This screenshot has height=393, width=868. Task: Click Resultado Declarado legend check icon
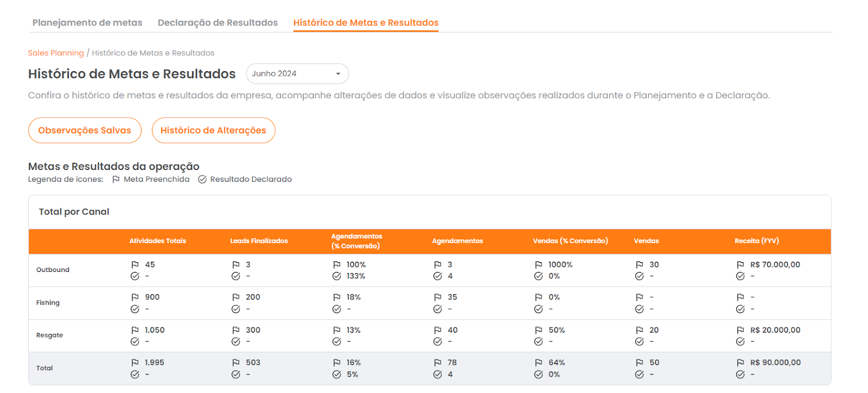(202, 180)
